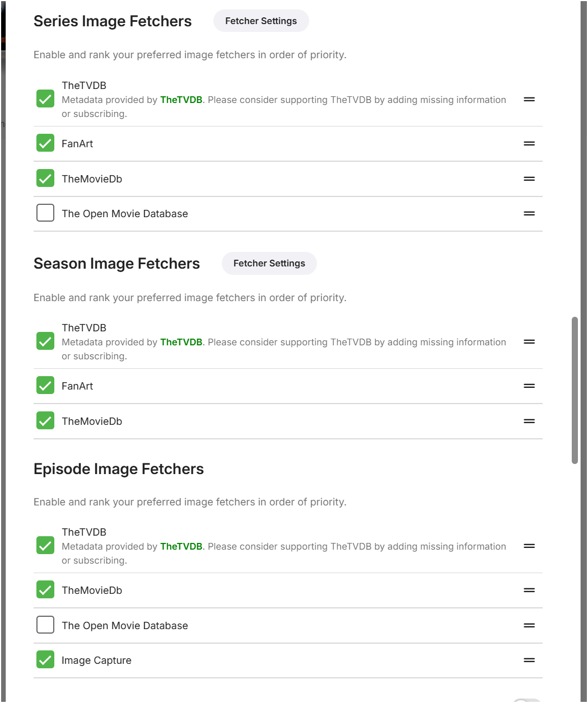
Task: Click drag handle for Series FanArt row
Action: tap(529, 144)
